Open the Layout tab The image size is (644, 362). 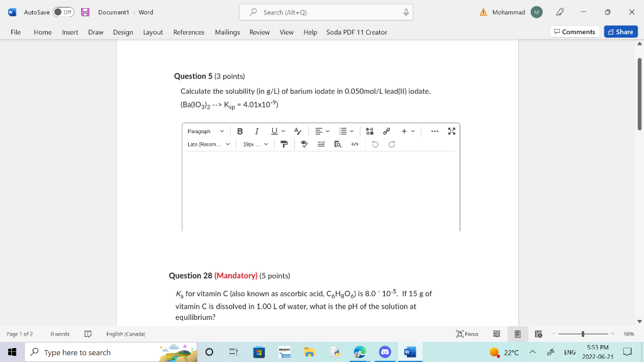(x=153, y=32)
